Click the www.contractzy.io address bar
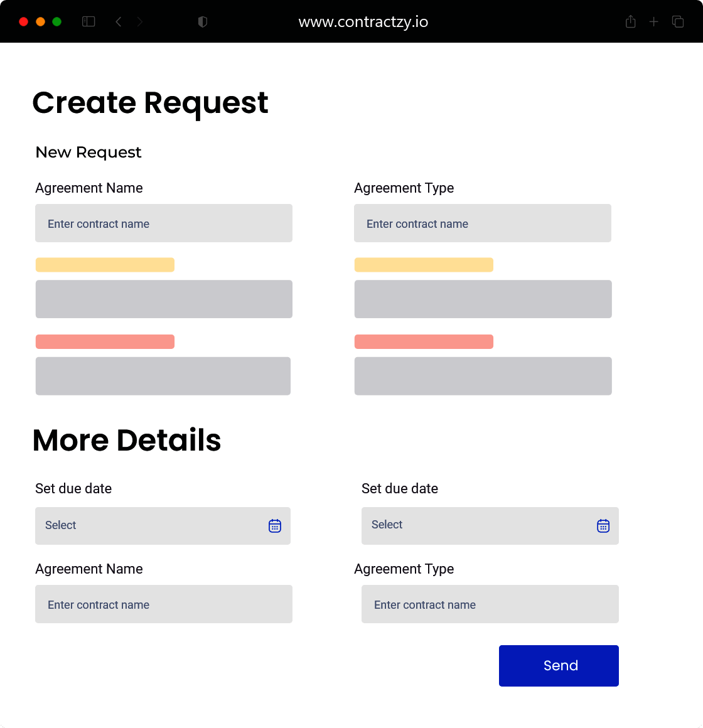The height and width of the screenshot is (728, 703). click(x=363, y=22)
